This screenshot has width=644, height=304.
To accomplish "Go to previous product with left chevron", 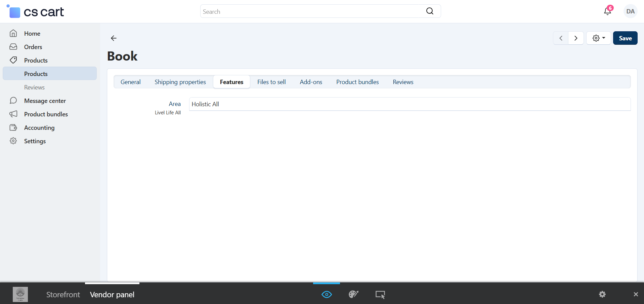I will (x=561, y=38).
